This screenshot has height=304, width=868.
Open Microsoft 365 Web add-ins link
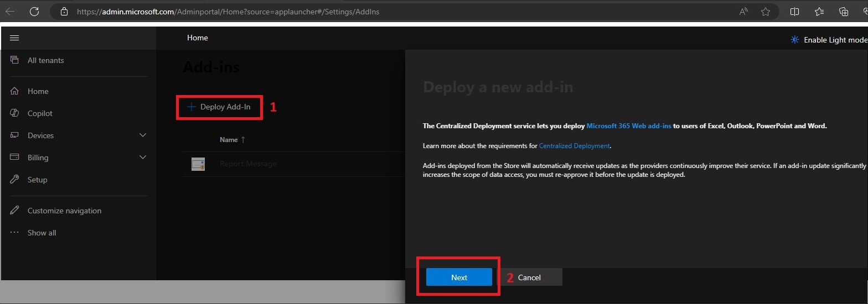pos(629,126)
